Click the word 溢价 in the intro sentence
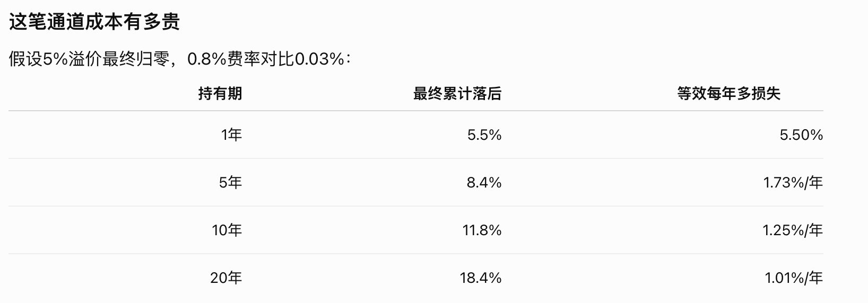868x303 pixels. (x=85, y=59)
